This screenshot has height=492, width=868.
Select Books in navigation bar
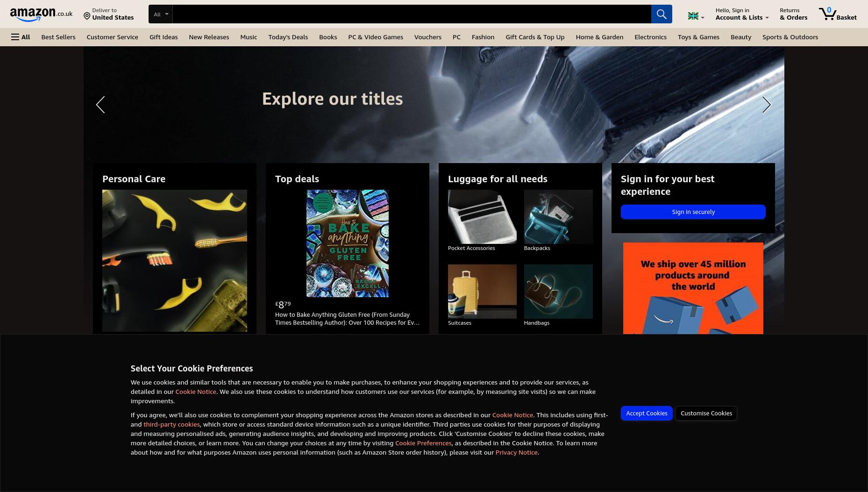[328, 37]
